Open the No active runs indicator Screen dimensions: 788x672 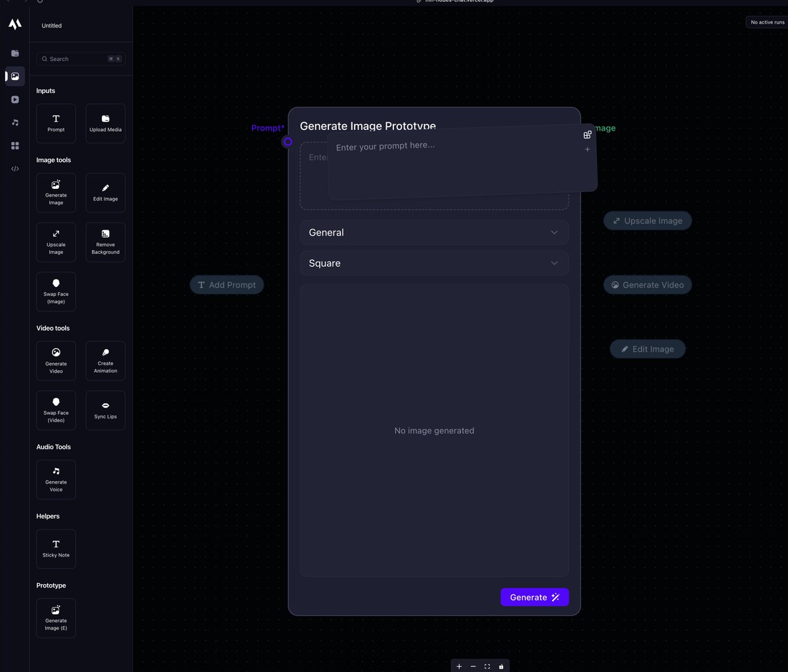click(x=767, y=22)
